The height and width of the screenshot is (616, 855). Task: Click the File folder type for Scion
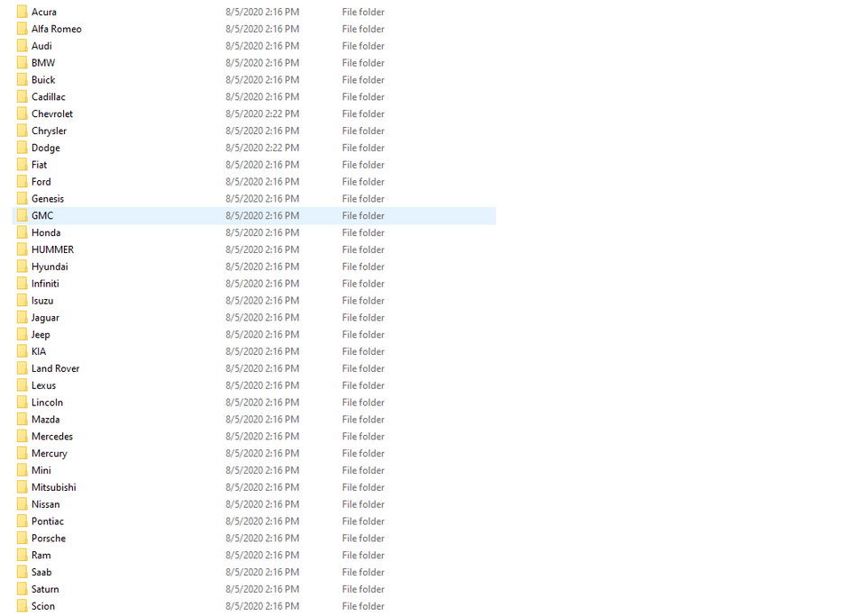pyautogui.click(x=363, y=605)
